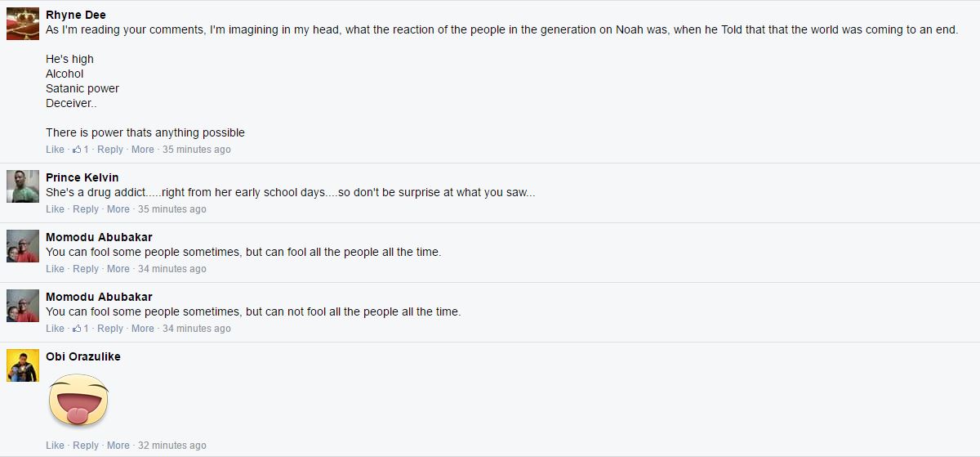This screenshot has width=980, height=457.
Task: Click the tongue-out emoji sticker
Action: pos(78,401)
